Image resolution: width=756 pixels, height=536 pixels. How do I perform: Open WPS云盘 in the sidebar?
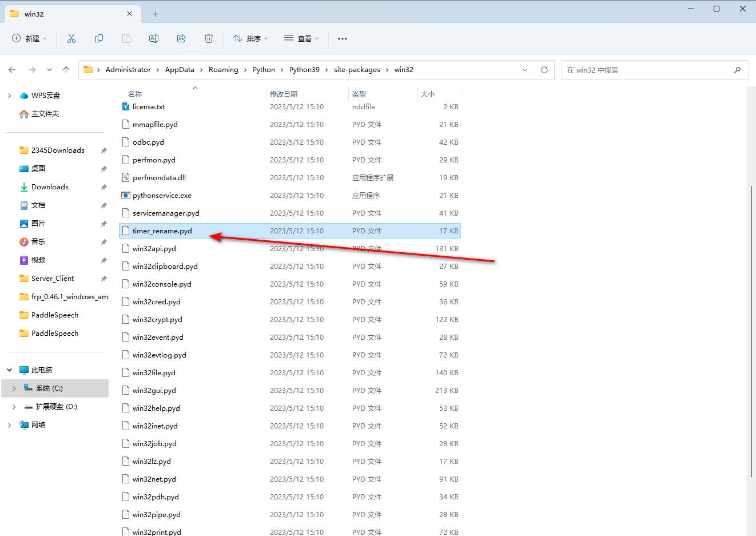pyautogui.click(x=45, y=96)
